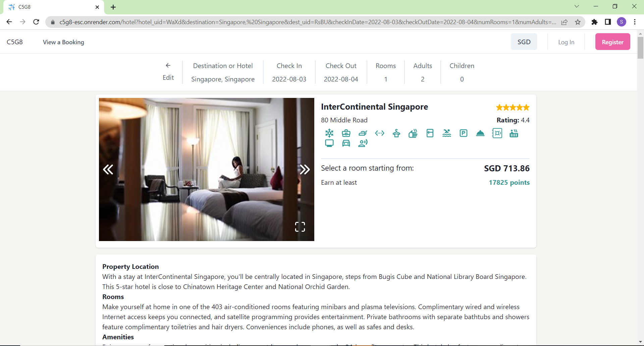Click the hotel room photo

(206, 169)
